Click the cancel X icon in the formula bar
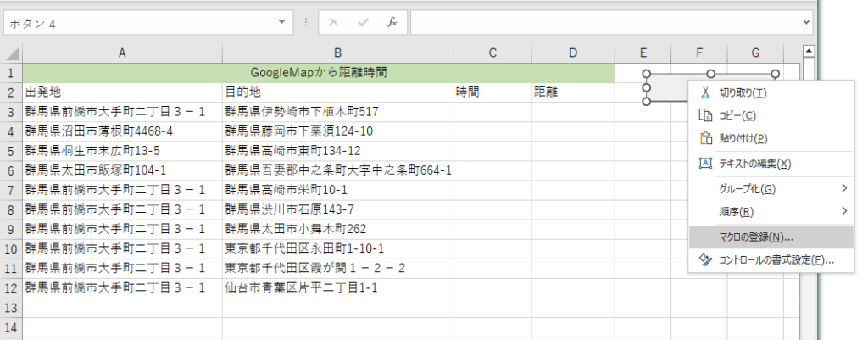This screenshot has height=340, width=868. coord(333,22)
